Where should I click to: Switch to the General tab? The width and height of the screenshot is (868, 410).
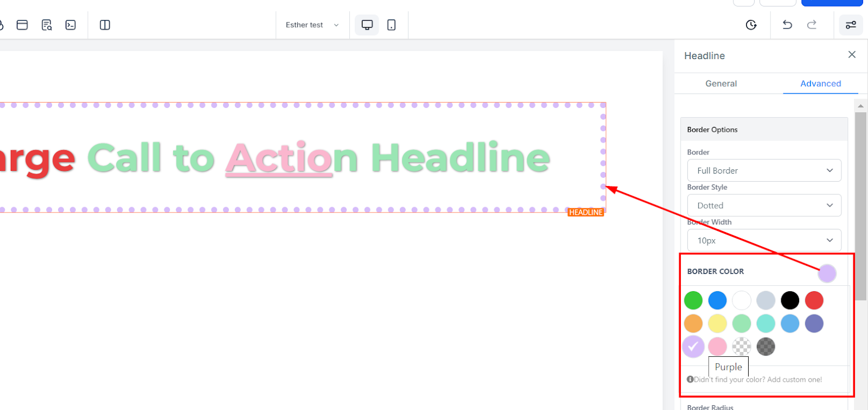coord(721,84)
